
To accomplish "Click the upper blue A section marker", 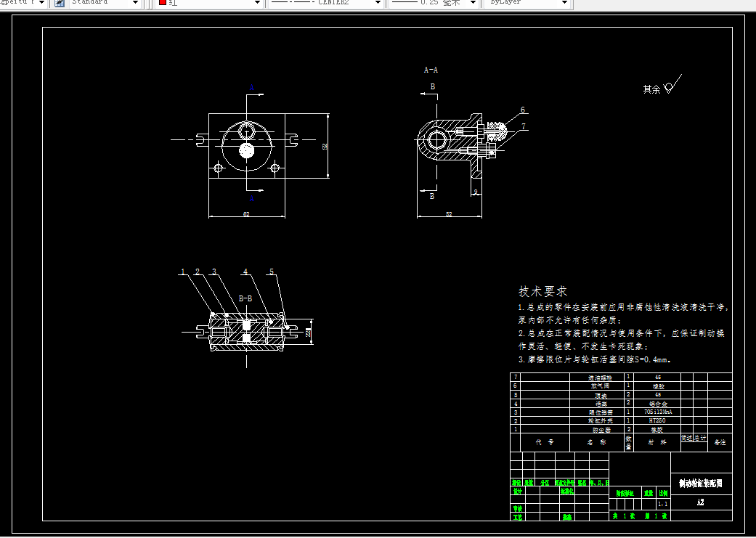I will coord(251,88).
